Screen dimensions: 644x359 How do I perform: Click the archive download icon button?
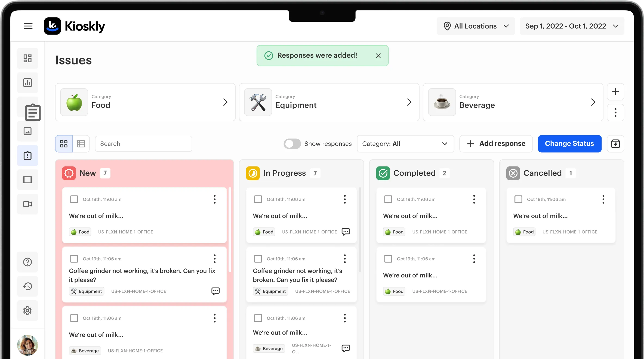pos(615,144)
